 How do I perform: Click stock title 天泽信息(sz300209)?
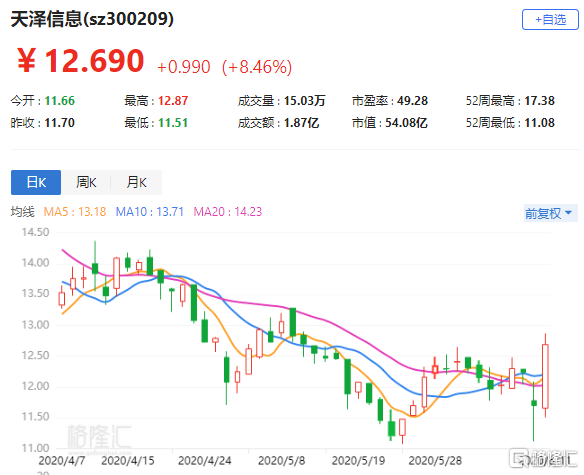[92, 19]
